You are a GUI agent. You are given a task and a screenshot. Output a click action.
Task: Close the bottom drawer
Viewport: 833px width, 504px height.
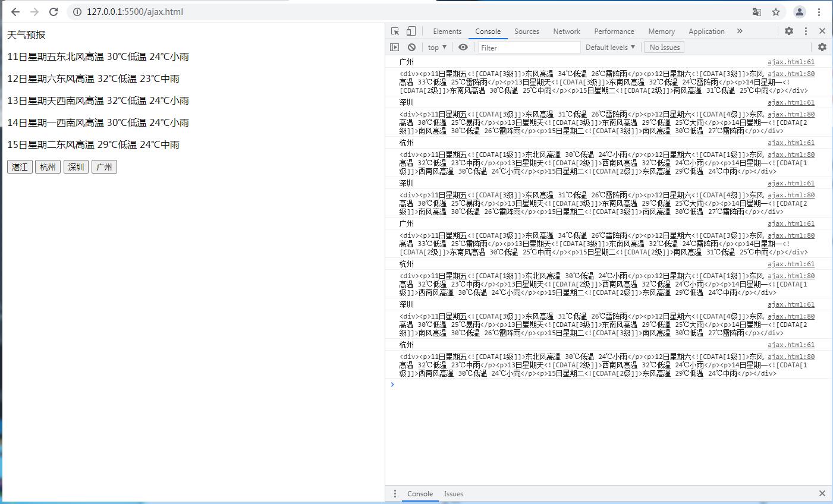point(822,494)
